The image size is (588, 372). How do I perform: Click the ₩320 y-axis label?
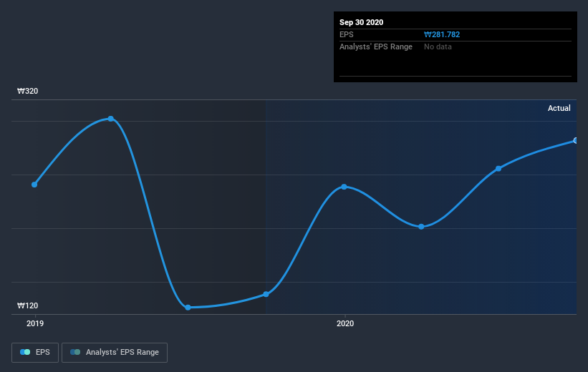coord(28,91)
